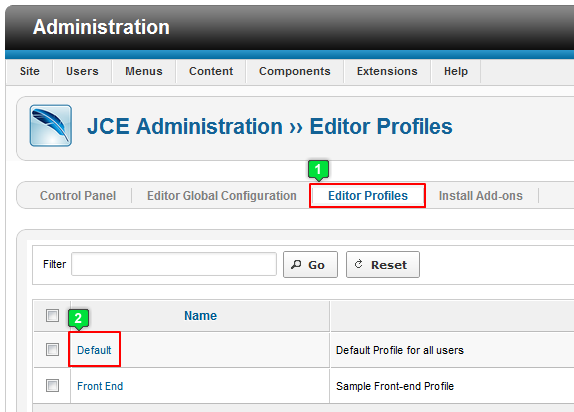Switch to the Control Panel tab
The width and height of the screenshot is (574, 412).
(x=78, y=196)
